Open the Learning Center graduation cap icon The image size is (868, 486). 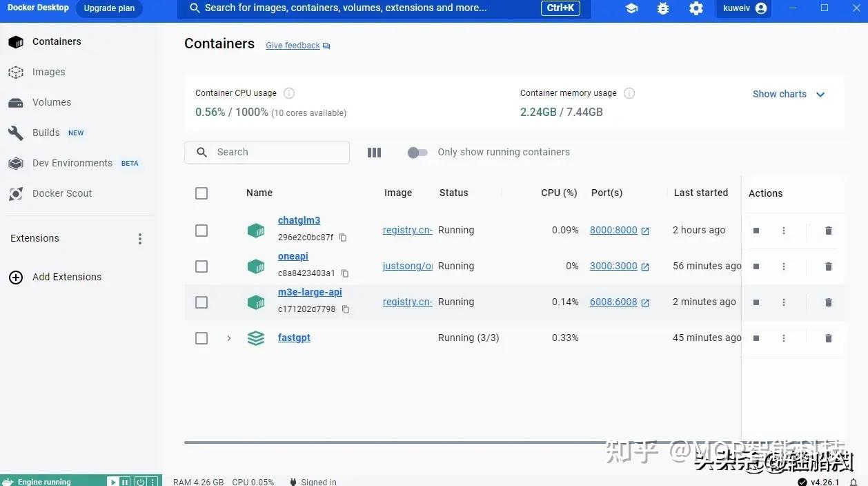click(x=631, y=8)
